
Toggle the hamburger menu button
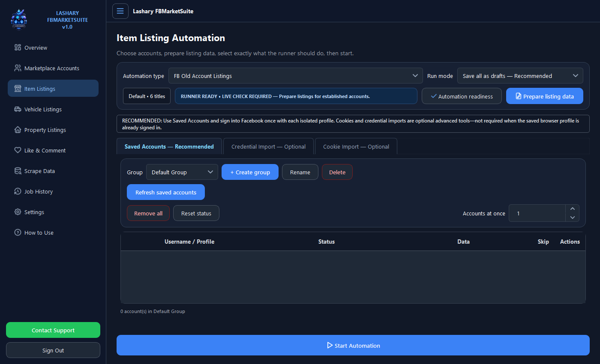[120, 11]
